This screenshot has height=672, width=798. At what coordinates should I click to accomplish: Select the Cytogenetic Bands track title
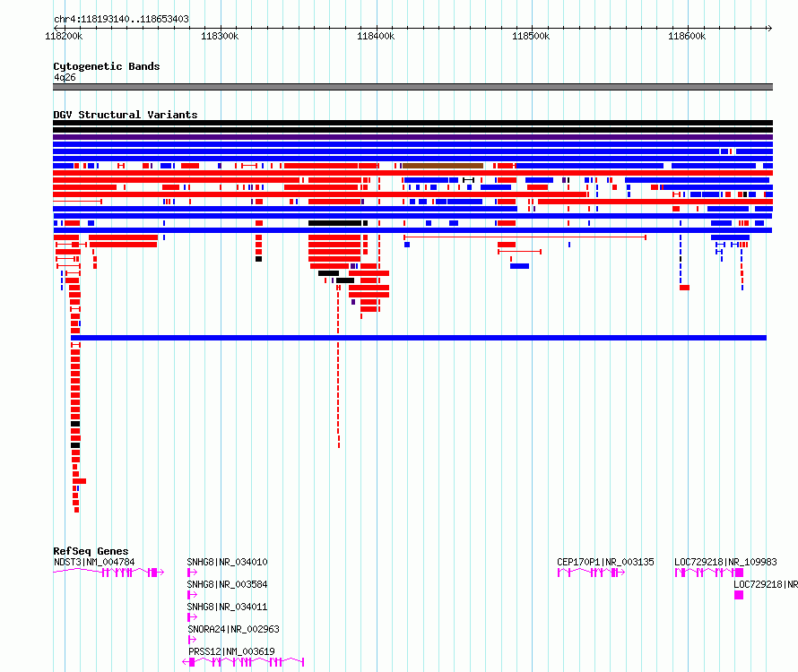(x=107, y=66)
